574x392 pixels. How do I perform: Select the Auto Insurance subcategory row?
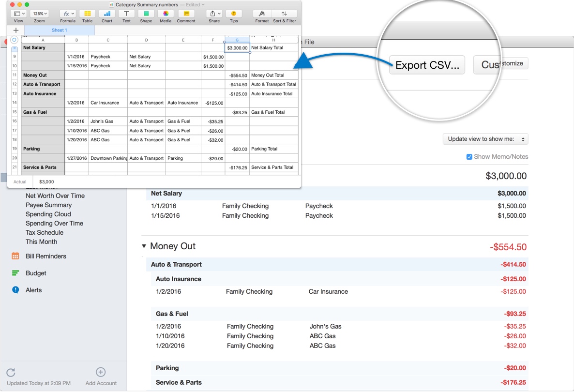339,279
